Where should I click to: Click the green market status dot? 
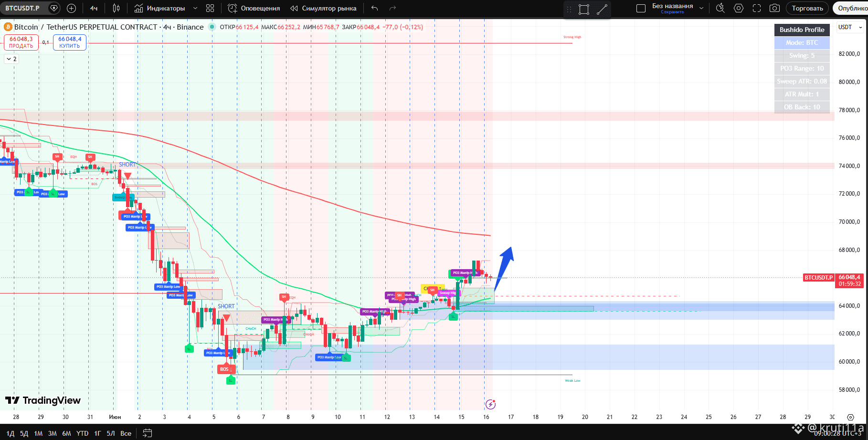[x=212, y=27]
